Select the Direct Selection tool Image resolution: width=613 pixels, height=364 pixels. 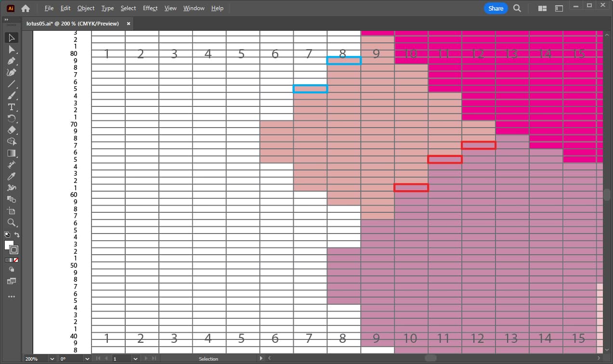pyautogui.click(x=12, y=49)
